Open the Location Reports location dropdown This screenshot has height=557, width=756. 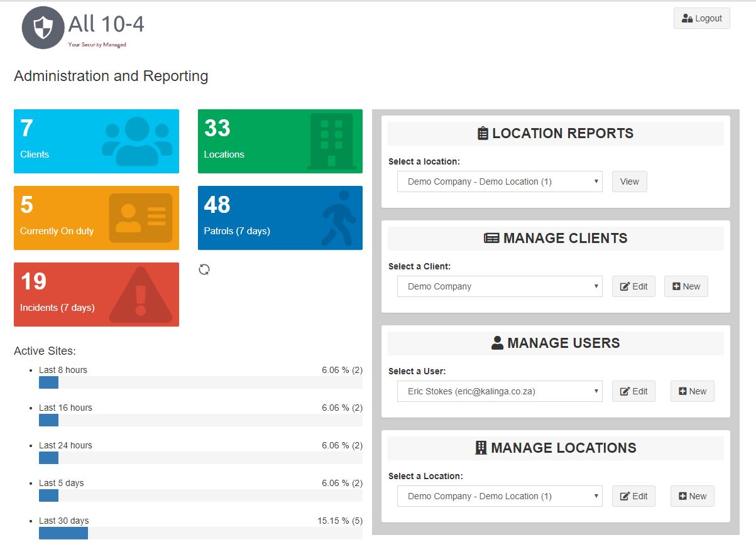tap(500, 181)
